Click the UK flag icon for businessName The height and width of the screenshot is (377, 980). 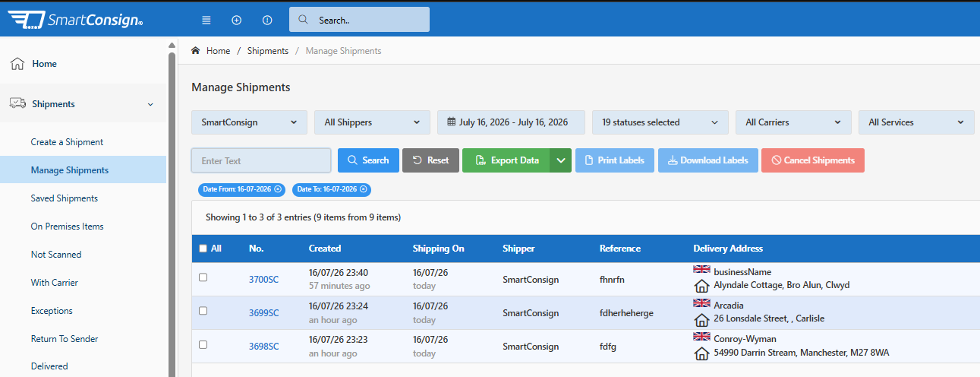coord(701,270)
